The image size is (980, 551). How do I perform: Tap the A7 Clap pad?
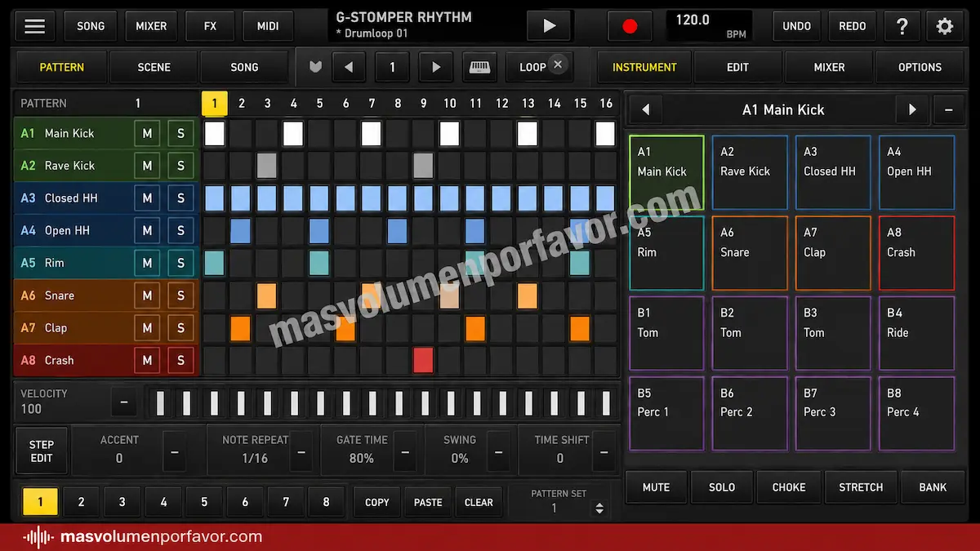[x=833, y=253]
